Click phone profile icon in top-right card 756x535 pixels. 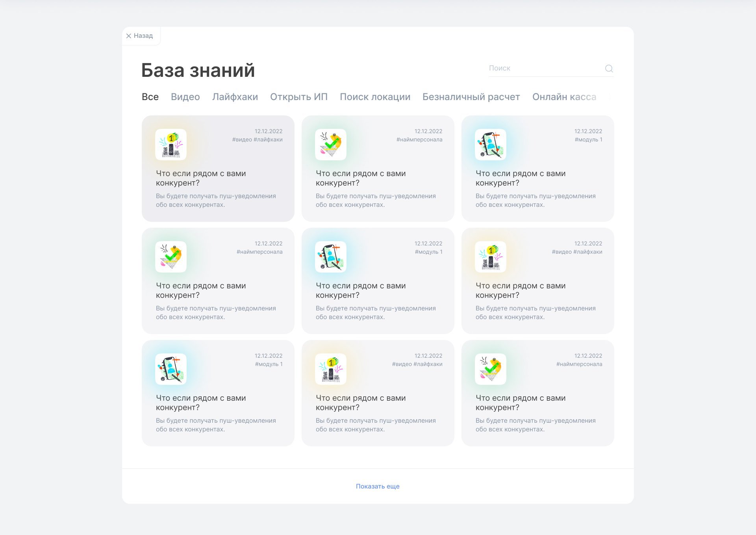pos(491,145)
